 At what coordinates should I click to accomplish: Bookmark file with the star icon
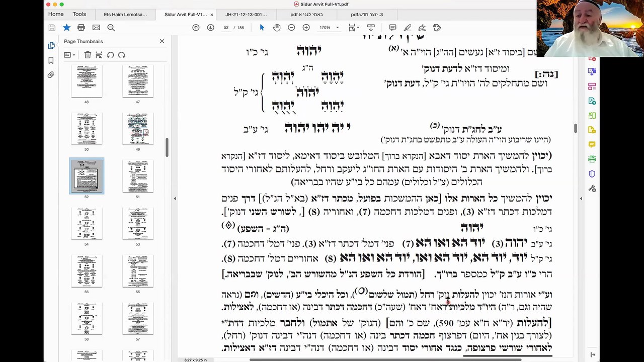pyautogui.click(x=66, y=28)
